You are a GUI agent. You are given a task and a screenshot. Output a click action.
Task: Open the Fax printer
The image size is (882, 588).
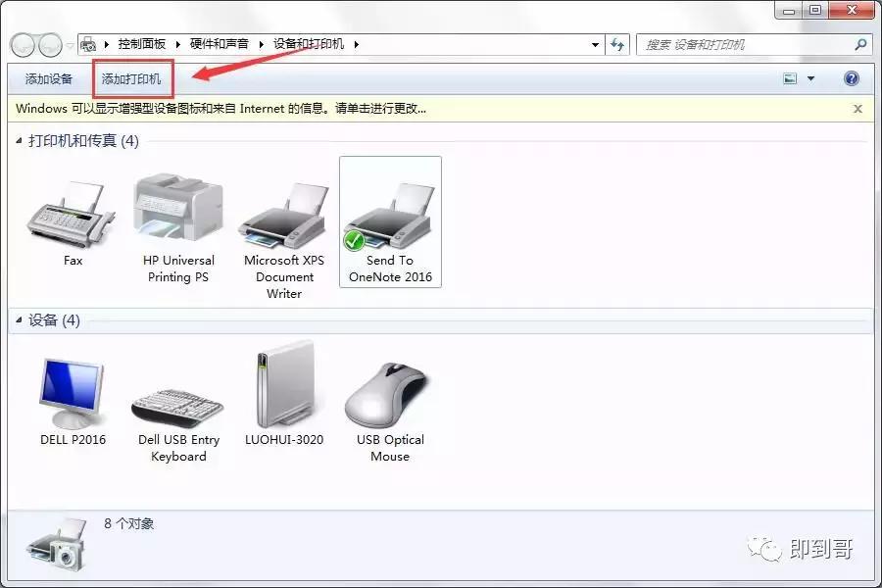coord(72,211)
